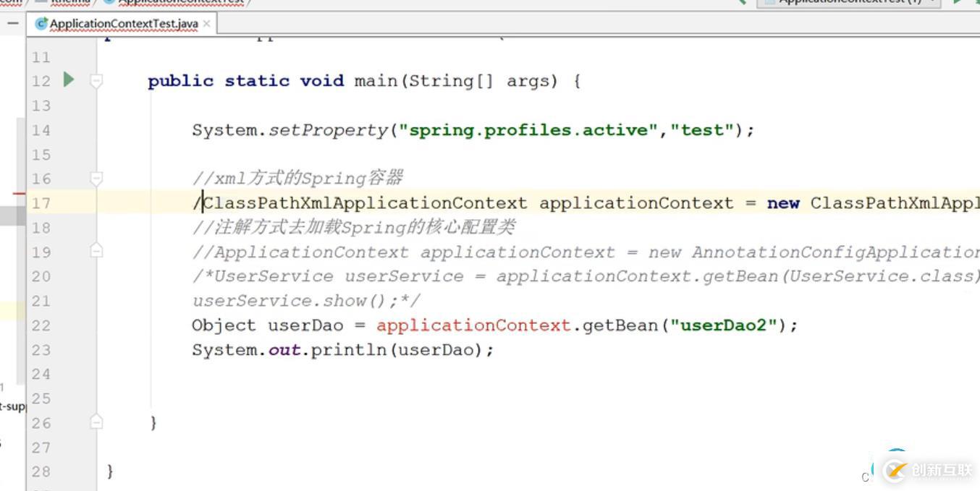Click the Java class icon on the editor tab
980x491 pixels.
click(41, 24)
